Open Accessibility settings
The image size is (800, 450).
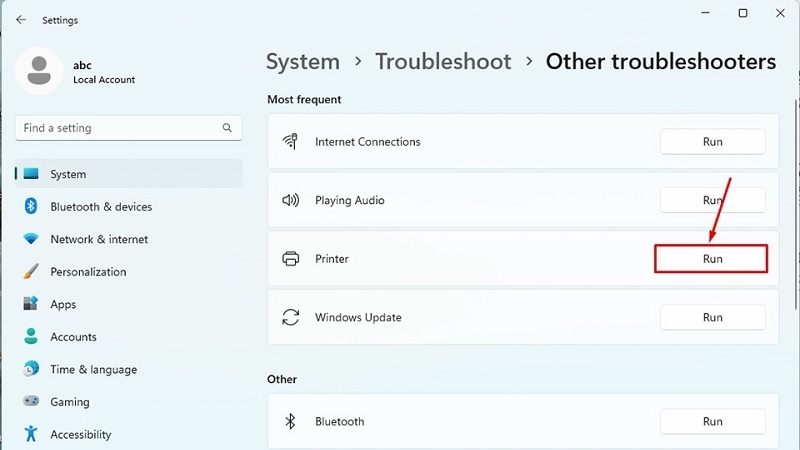(x=129, y=434)
